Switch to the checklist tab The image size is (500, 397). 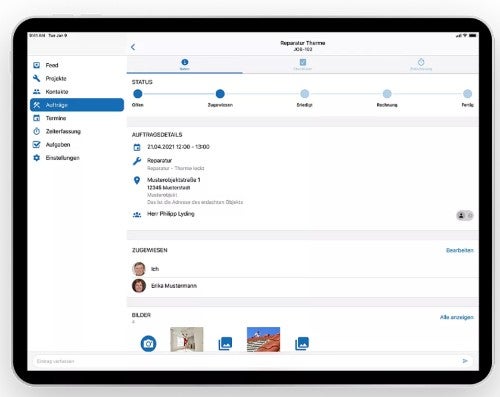point(303,64)
